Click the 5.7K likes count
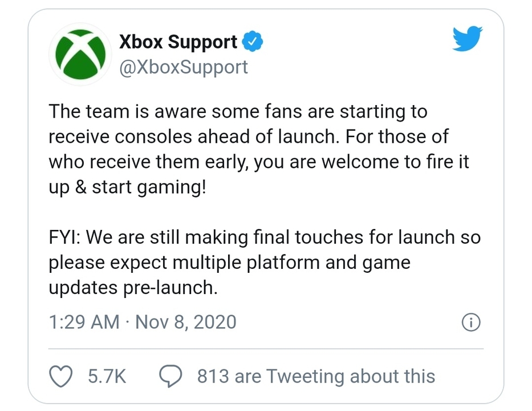Screen dimensions: 532x411 point(107,376)
